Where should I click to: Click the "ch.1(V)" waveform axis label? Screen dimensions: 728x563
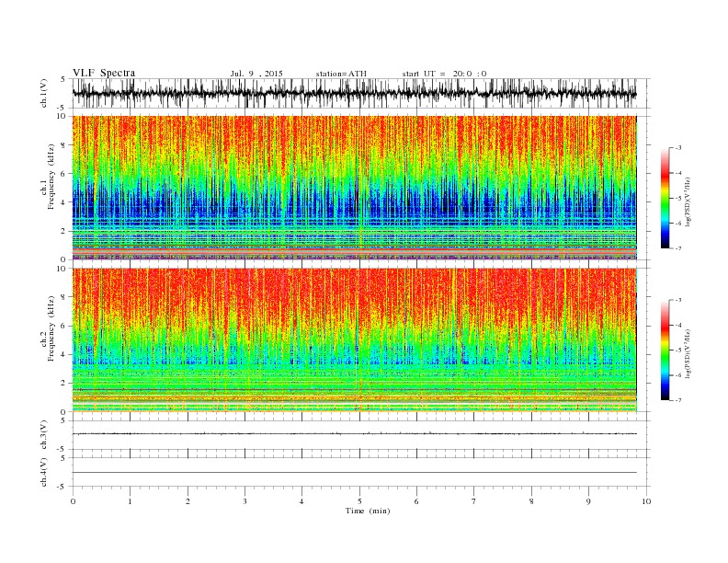coord(44,93)
